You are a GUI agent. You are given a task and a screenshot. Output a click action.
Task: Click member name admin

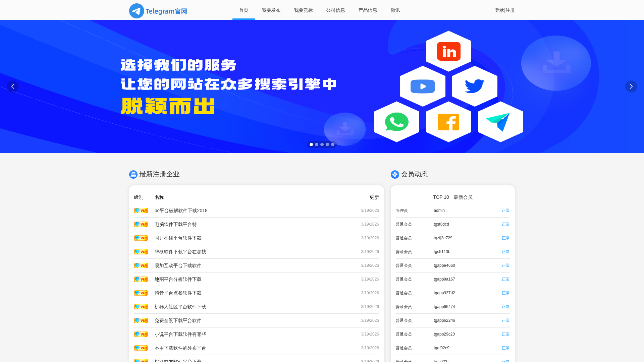click(x=439, y=210)
